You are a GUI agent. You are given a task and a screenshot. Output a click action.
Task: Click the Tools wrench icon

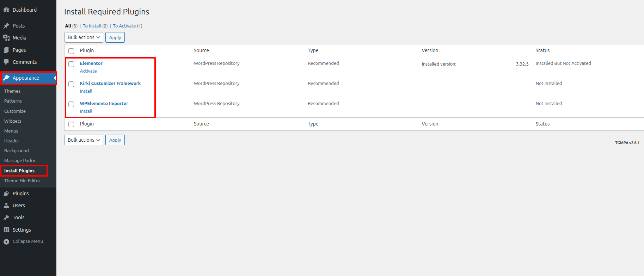(x=6, y=217)
